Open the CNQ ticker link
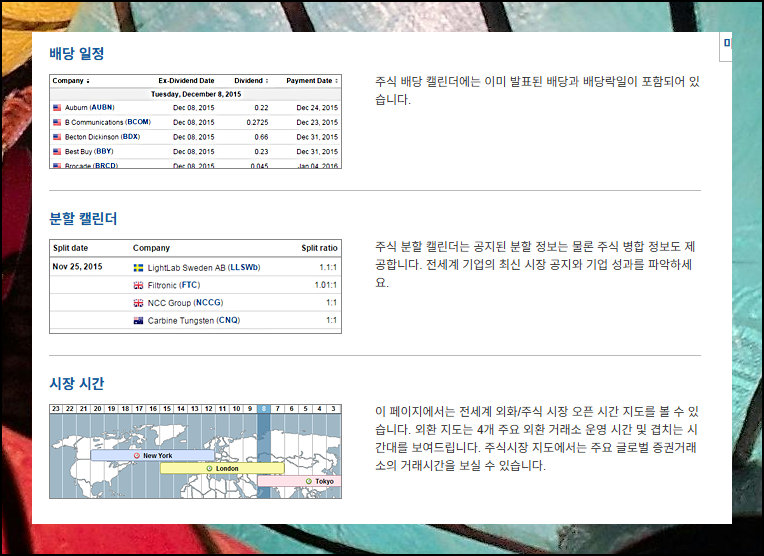 (229, 320)
